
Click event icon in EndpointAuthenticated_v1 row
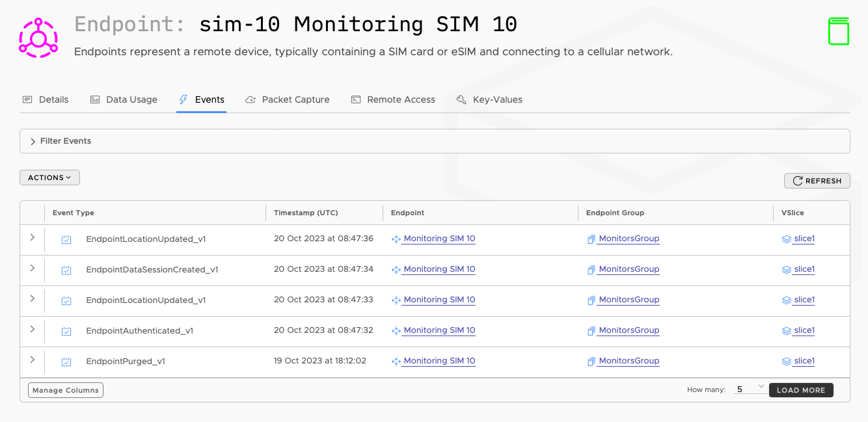[x=66, y=331]
